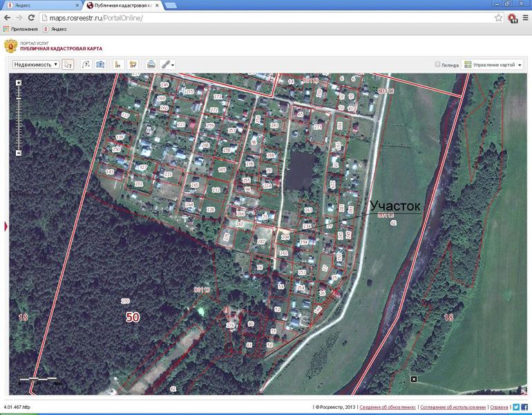The width and height of the screenshot is (532, 415).
Task: Enable the Легенда checkbox
Action: pyautogui.click(x=438, y=64)
